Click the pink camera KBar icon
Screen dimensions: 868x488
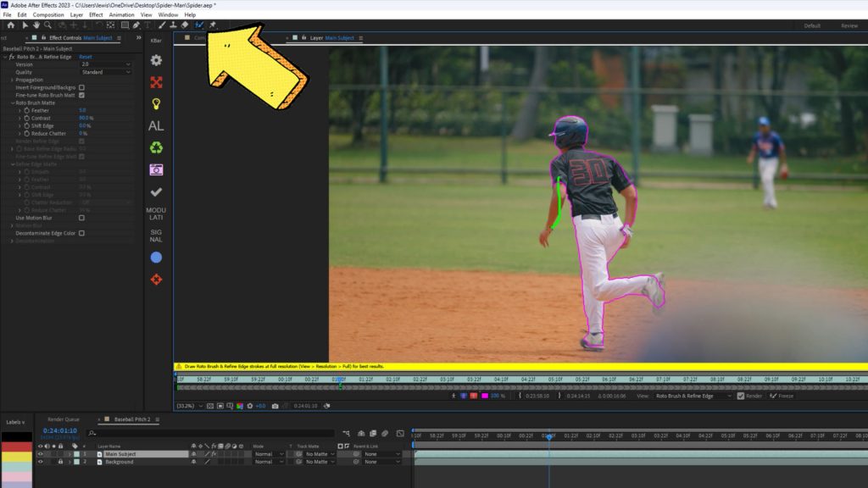pos(156,169)
